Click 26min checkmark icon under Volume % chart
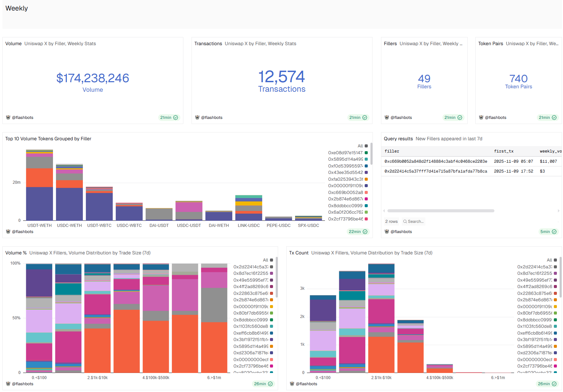563x392 pixels. pyautogui.click(x=270, y=384)
